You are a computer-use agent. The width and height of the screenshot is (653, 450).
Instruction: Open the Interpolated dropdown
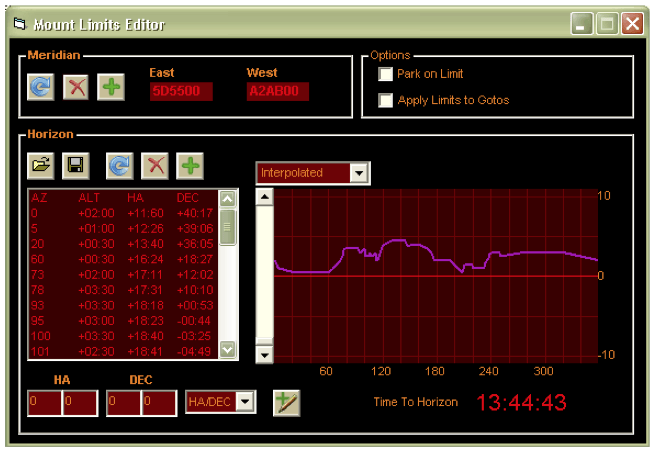pyautogui.click(x=359, y=173)
